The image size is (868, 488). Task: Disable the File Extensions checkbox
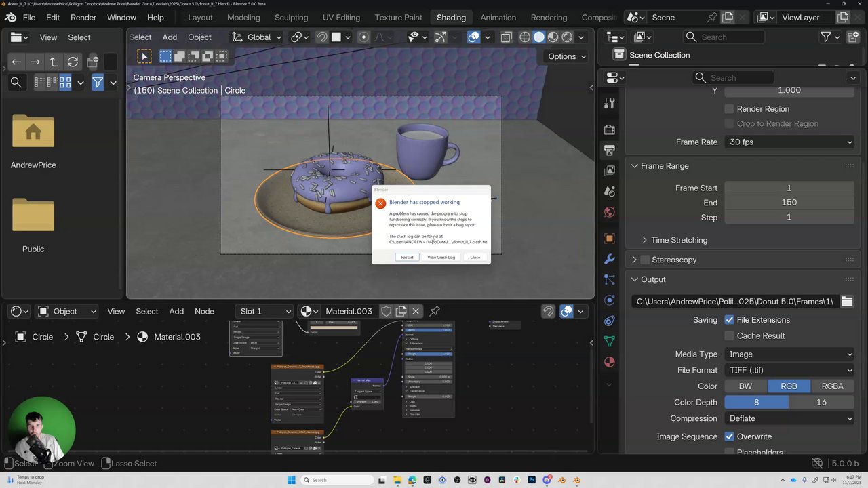click(730, 320)
